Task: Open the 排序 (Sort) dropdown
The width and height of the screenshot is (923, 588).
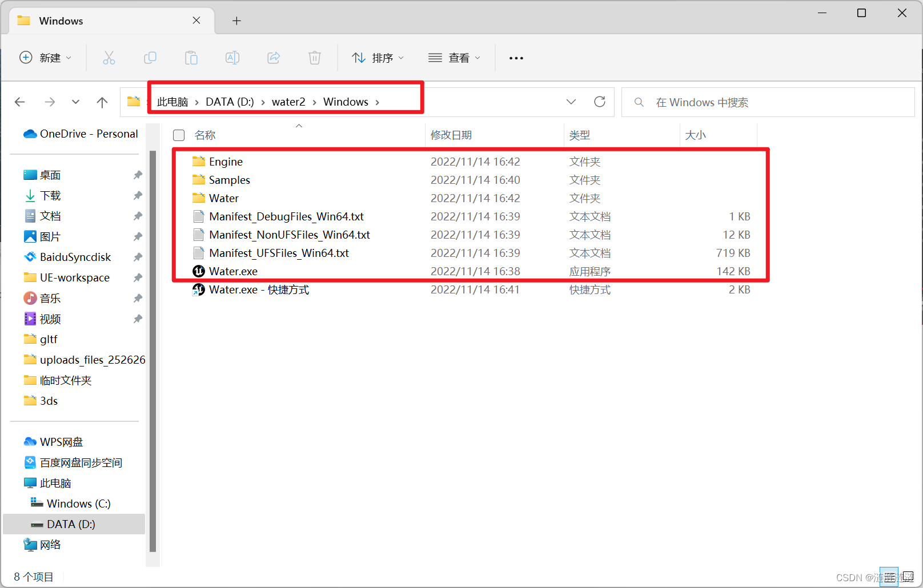Action: 378,58
